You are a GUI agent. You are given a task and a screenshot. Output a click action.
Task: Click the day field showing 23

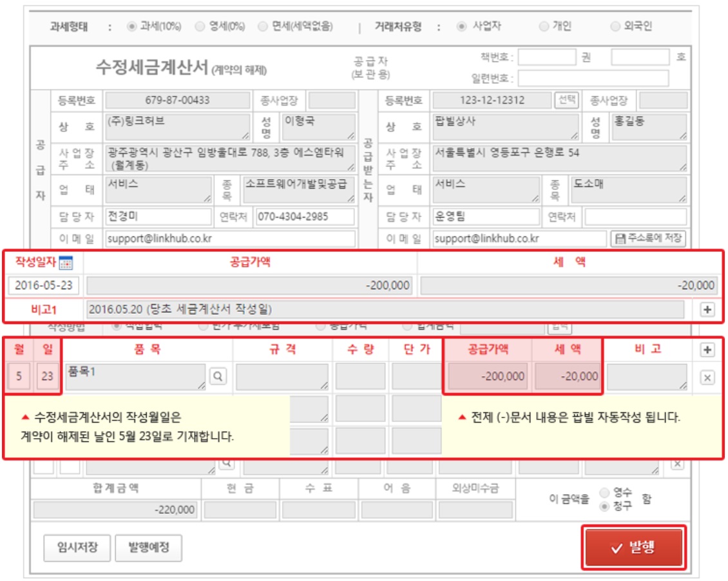point(47,376)
